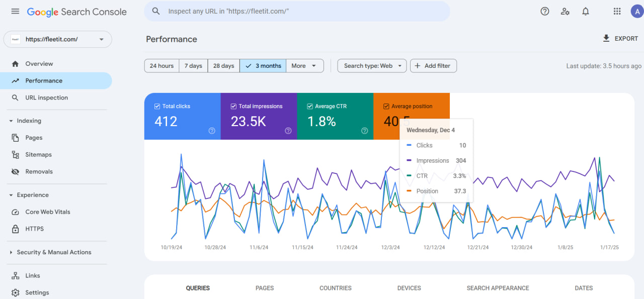Switch to the SEARCH APPEARANCE tab

click(x=498, y=288)
